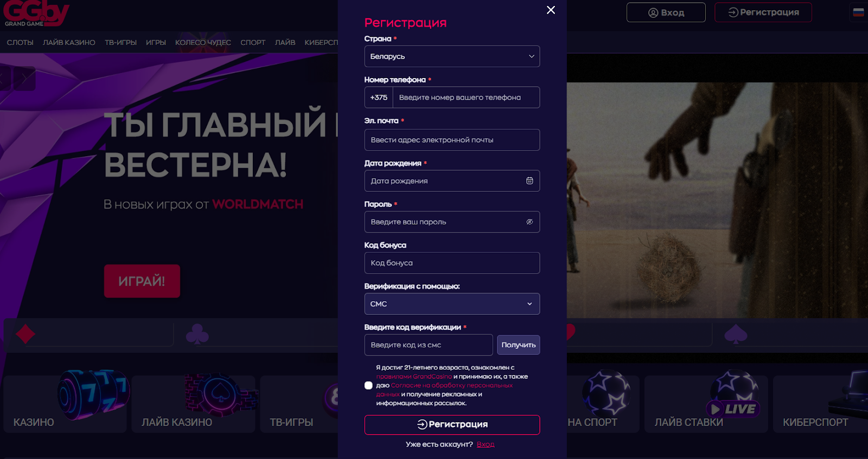Click the Вход button in header
Screen dimensions: 868x459
click(x=666, y=12)
